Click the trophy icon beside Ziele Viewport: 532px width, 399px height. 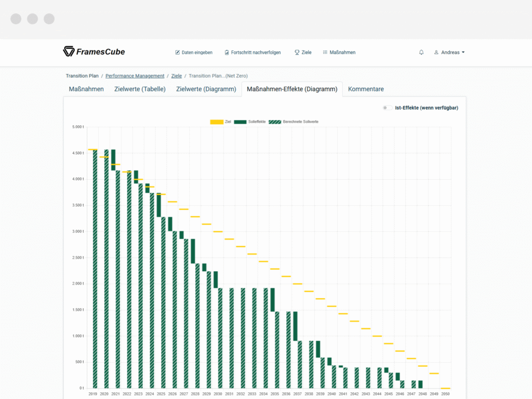click(297, 52)
